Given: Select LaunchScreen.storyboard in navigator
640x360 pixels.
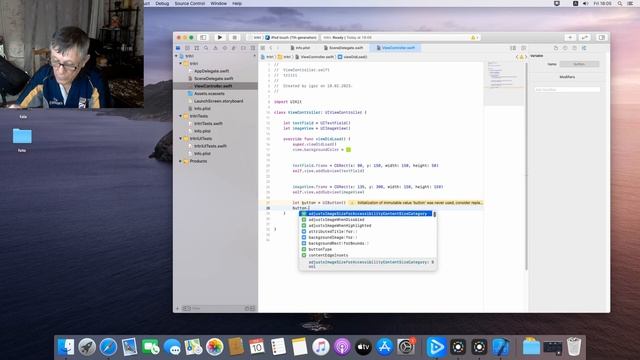Looking at the screenshot, I should point(218,101).
